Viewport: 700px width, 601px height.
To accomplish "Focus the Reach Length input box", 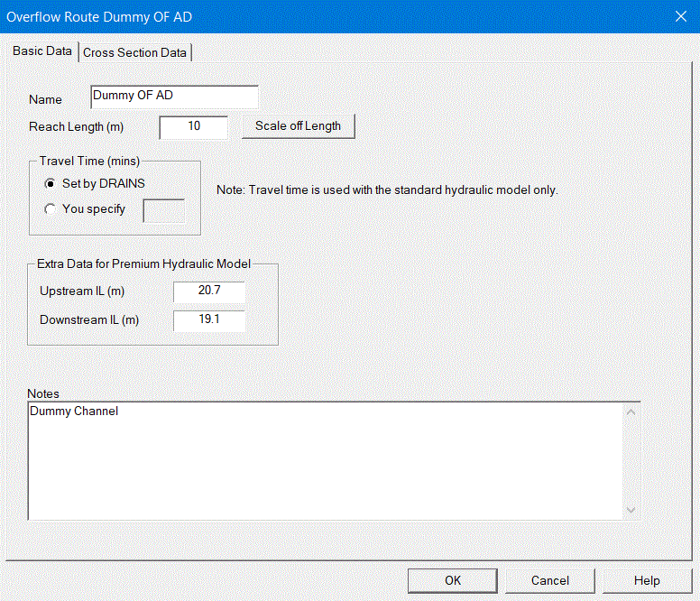I will pos(194,127).
